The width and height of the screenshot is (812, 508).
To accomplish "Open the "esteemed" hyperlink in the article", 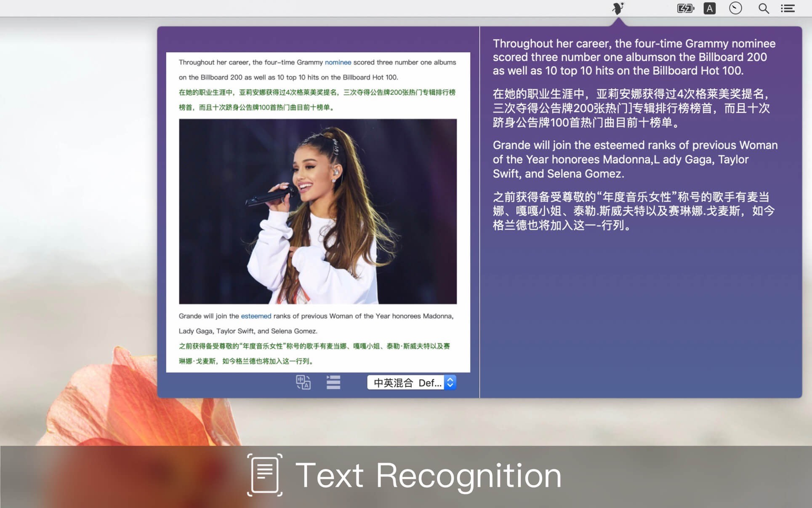I will [256, 315].
